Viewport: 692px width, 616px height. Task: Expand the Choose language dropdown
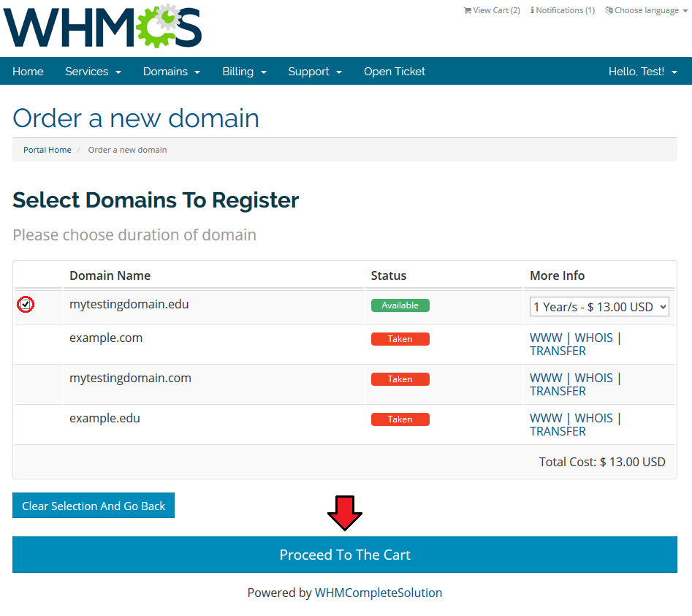tap(647, 10)
